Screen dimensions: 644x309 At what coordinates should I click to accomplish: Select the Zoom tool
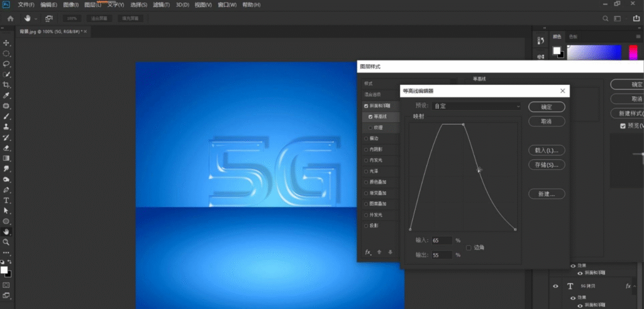click(6, 242)
